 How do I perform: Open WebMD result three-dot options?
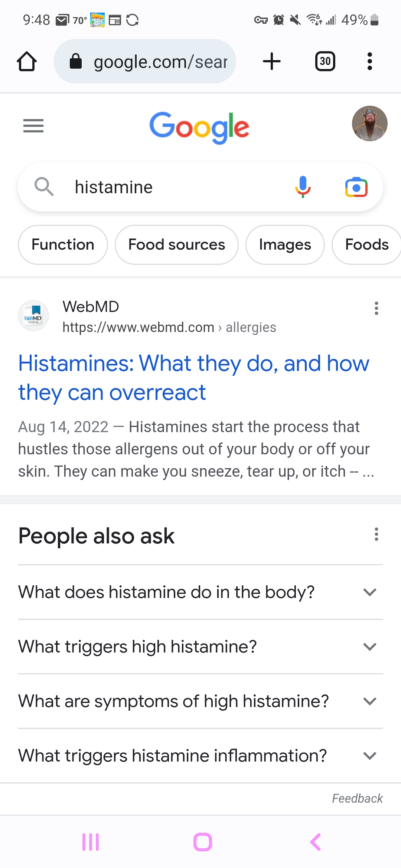coord(376,308)
